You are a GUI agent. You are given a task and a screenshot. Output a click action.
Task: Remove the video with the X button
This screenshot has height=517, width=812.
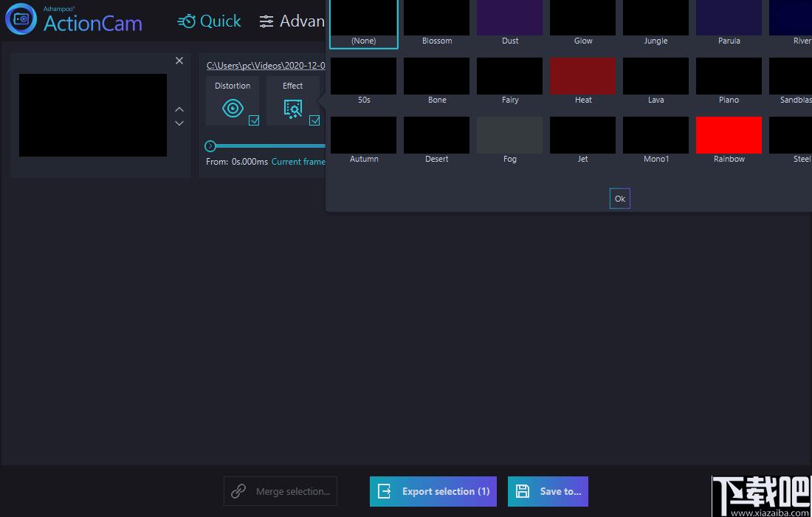[x=179, y=61]
